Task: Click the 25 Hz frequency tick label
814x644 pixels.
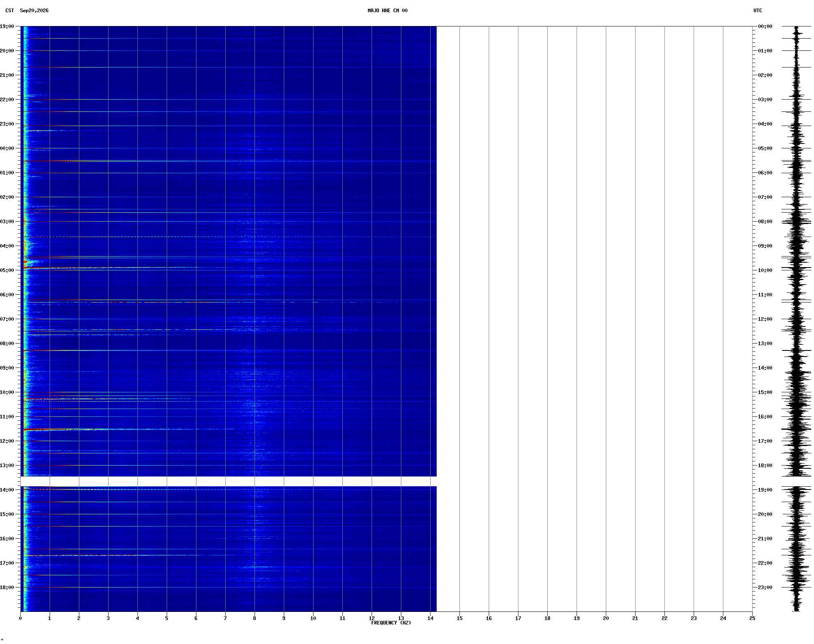Action: 752,618
